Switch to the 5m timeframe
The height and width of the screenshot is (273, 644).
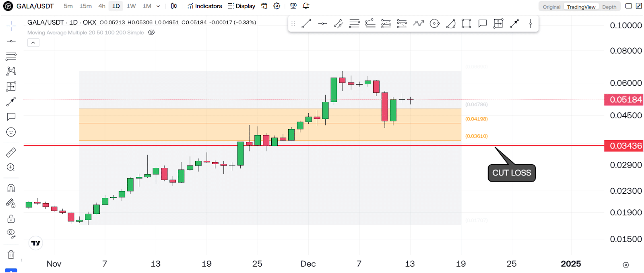[68, 6]
